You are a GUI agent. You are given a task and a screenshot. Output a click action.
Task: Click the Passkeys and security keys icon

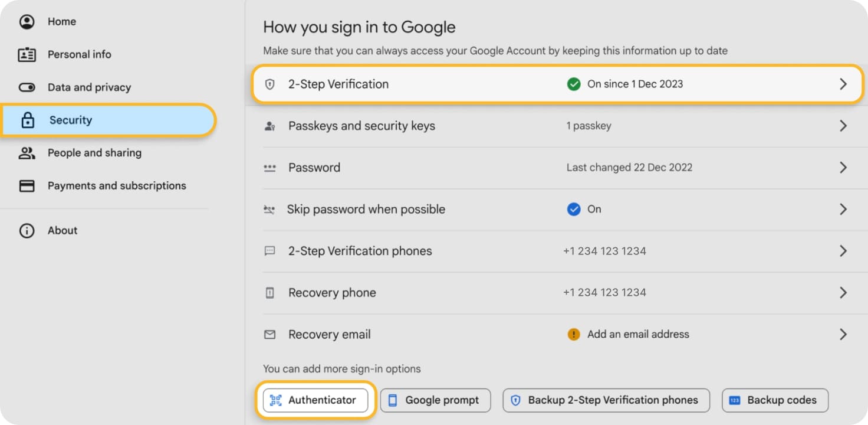pos(269,126)
